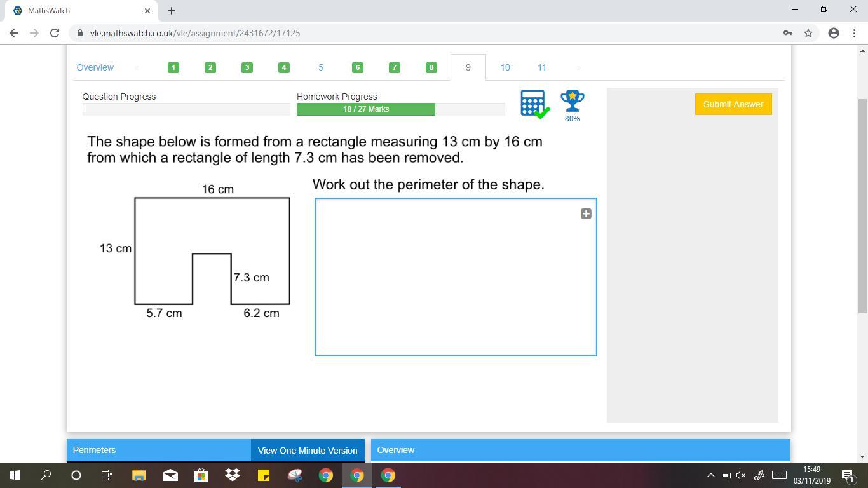
Task: Select completed question 8 badge
Action: [431, 67]
